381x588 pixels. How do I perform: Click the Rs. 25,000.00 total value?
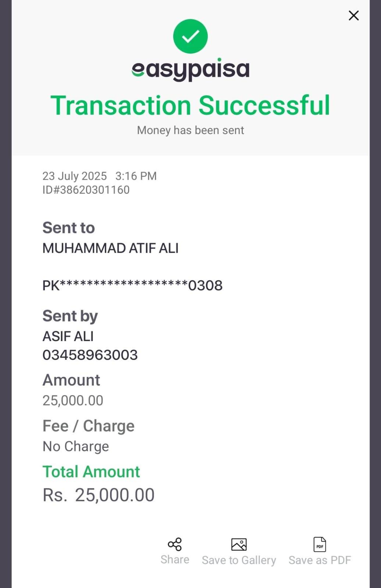point(99,495)
